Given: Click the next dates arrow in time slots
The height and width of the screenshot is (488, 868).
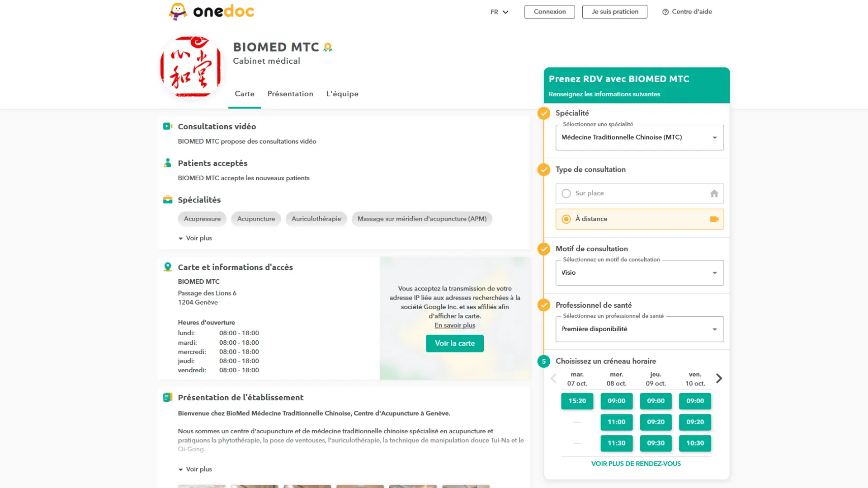Looking at the screenshot, I should 719,378.
